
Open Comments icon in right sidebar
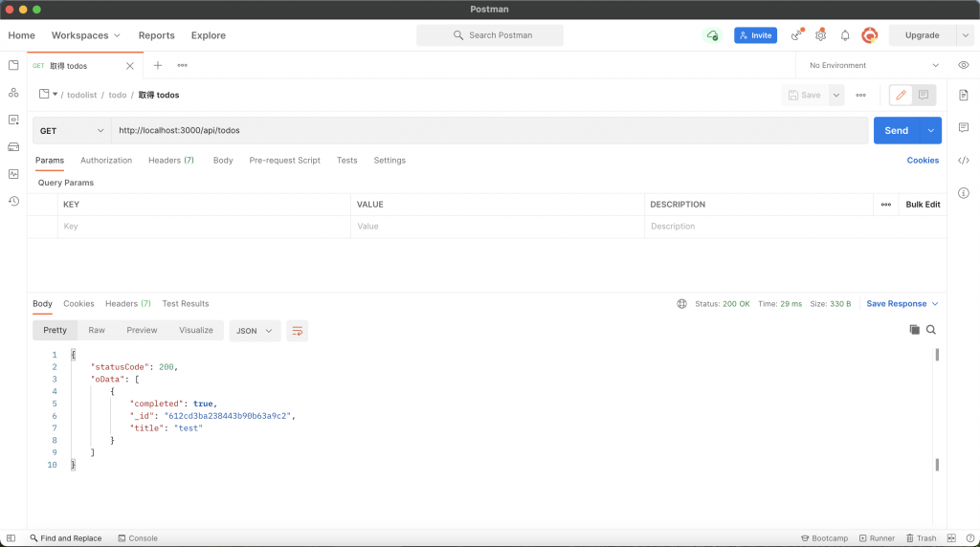tap(963, 127)
